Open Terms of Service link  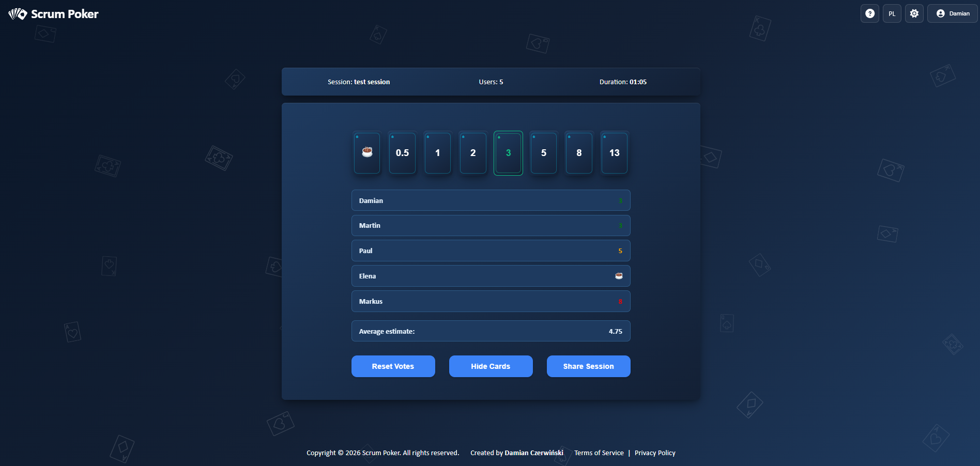[x=599, y=453]
